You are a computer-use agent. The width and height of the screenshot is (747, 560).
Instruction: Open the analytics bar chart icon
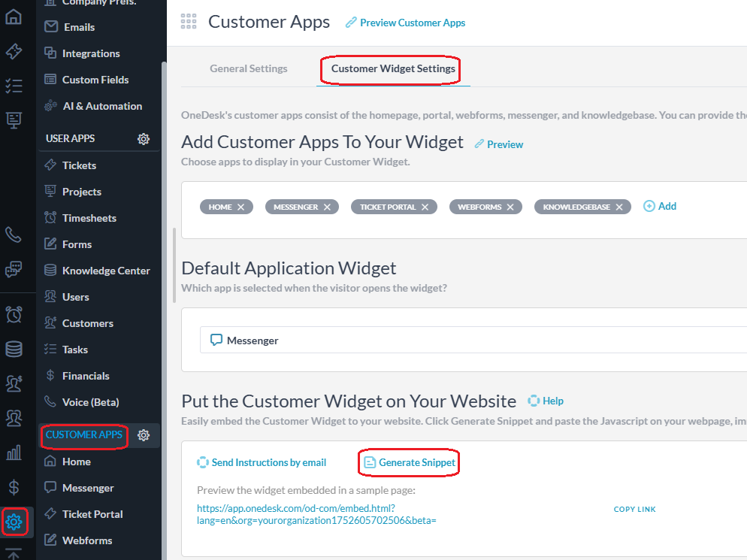coord(14,453)
